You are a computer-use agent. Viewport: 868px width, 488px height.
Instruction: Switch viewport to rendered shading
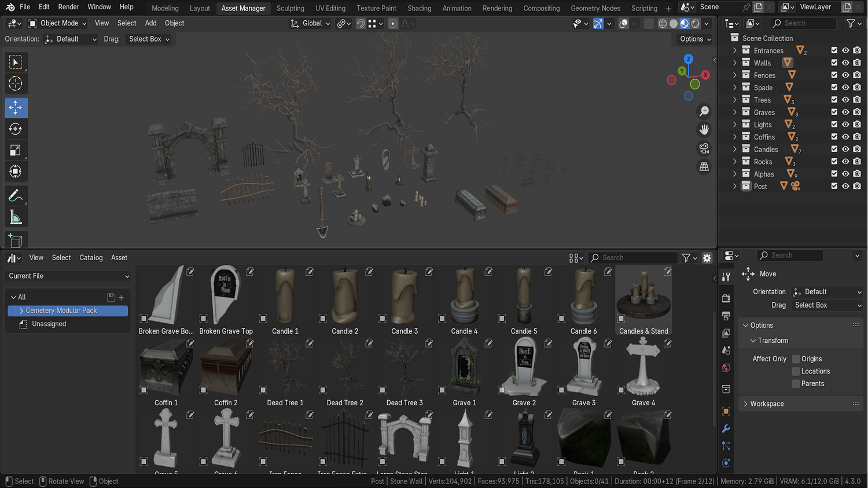(x=696, y=24)
